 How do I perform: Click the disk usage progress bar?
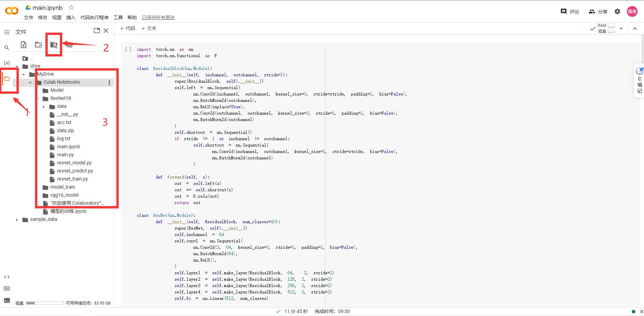[x=45, y=303]
